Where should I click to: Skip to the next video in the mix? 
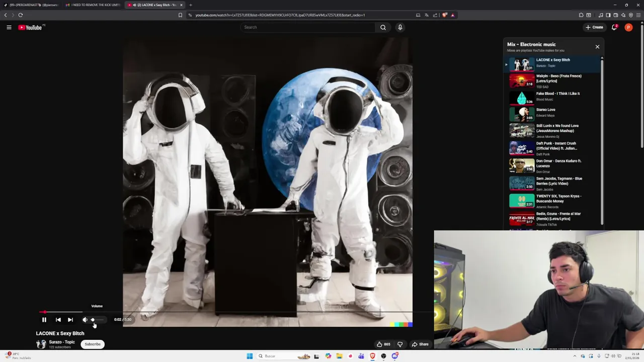(70, 320)
